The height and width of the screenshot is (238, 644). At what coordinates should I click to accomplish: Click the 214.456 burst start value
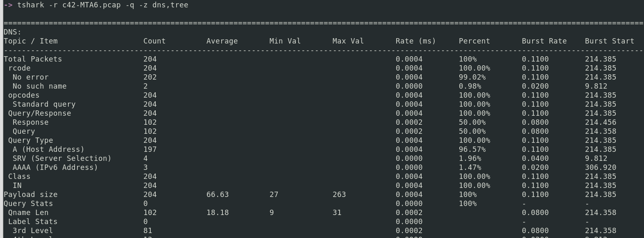tap(601, 122)
